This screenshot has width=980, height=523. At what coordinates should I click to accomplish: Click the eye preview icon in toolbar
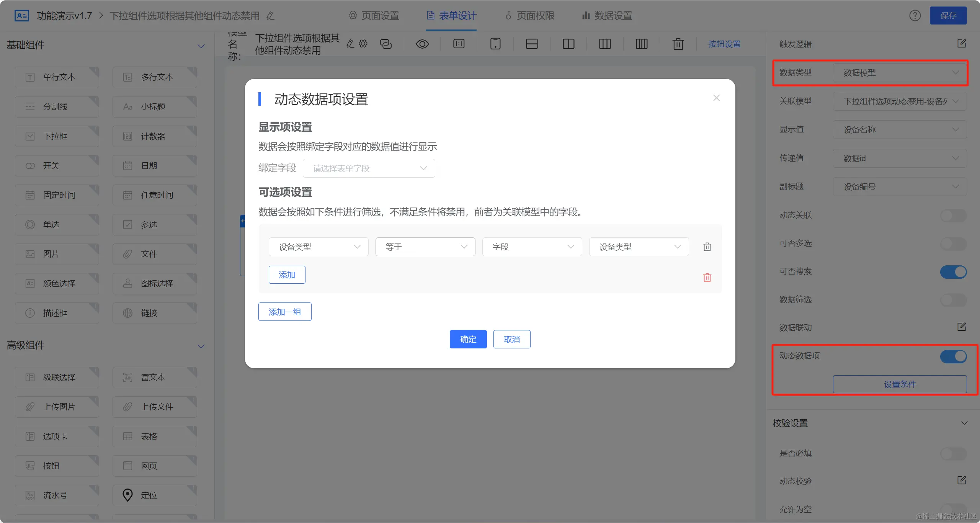(422, 44)
